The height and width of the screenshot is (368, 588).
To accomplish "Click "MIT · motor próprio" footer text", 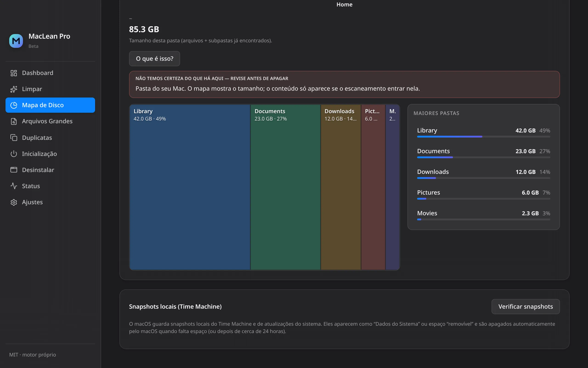I will (33, 355).
